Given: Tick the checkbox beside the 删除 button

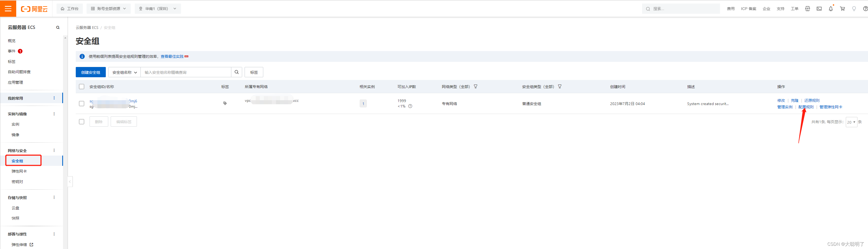Looking at the screenshot, I should click(81, 122).
